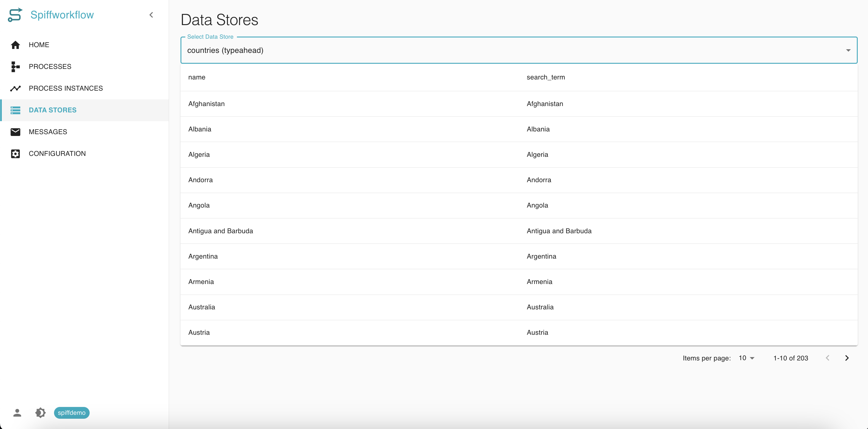
Task: Toggle dark mode brightness icon
Action: (x=40, y=412)
